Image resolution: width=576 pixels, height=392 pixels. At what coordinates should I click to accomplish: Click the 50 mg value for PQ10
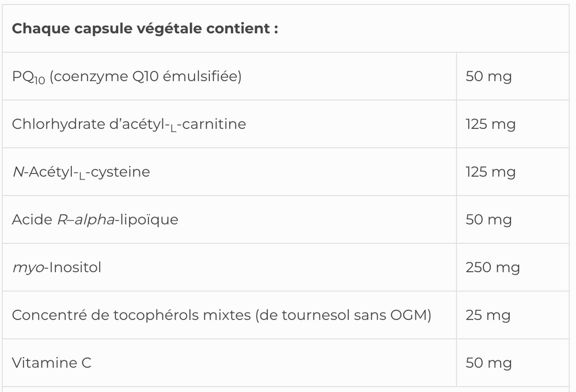click(x=488, y=76)
